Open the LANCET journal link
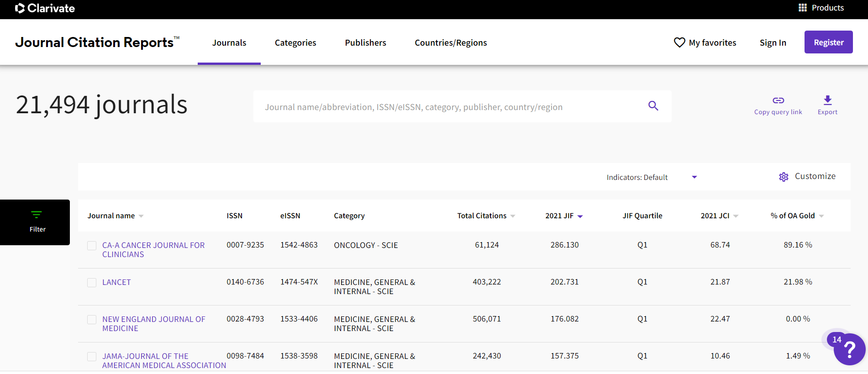The width and height of the screenshot is (868, 374). 116,282
